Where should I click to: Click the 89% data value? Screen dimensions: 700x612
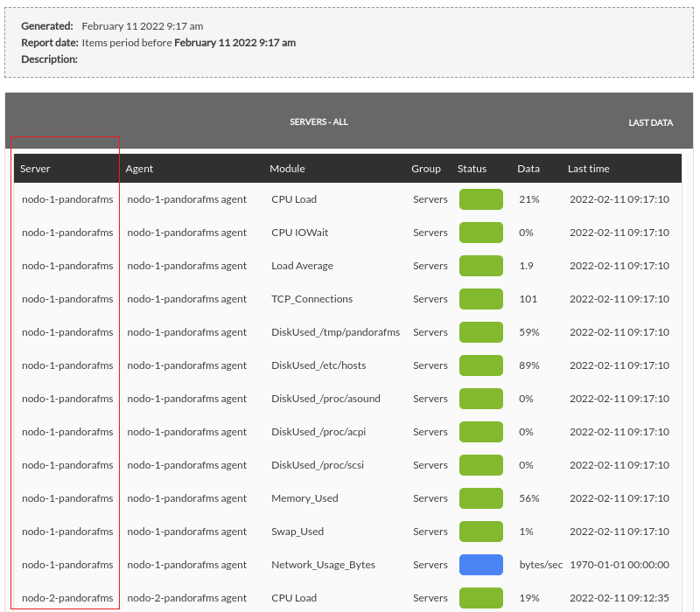pos(529,365)
